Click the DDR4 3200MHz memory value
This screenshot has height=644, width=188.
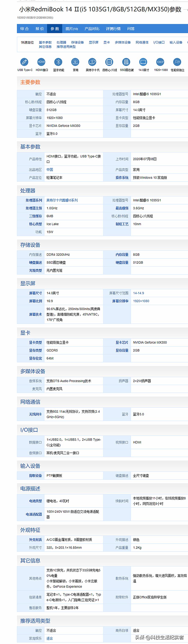[58, 254]
